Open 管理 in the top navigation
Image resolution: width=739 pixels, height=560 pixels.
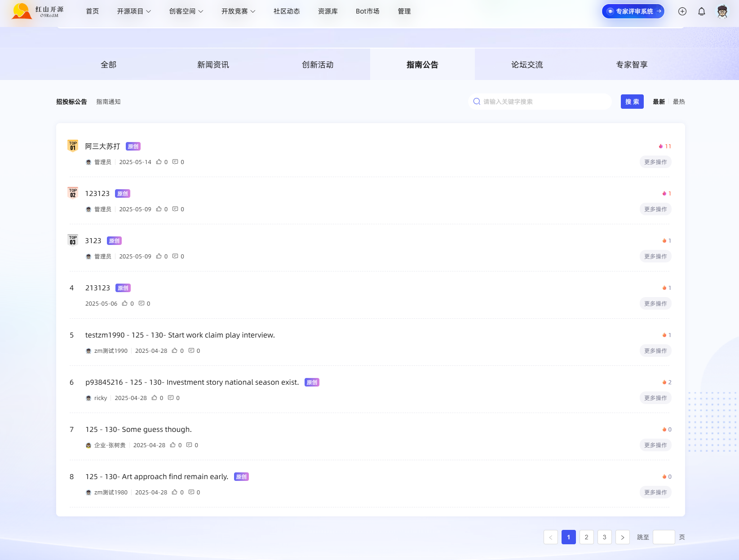point(404,11)
